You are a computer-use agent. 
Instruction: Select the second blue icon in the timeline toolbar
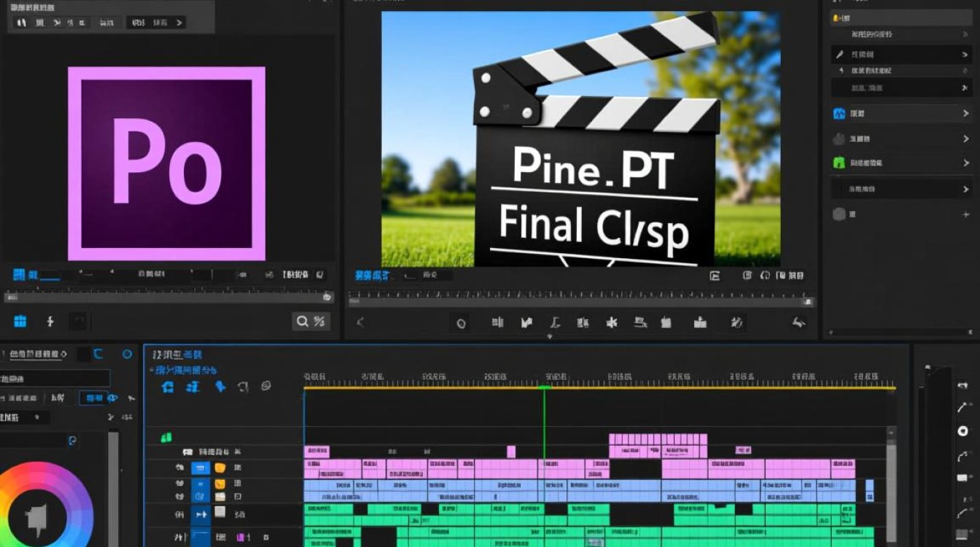point(193,387)
